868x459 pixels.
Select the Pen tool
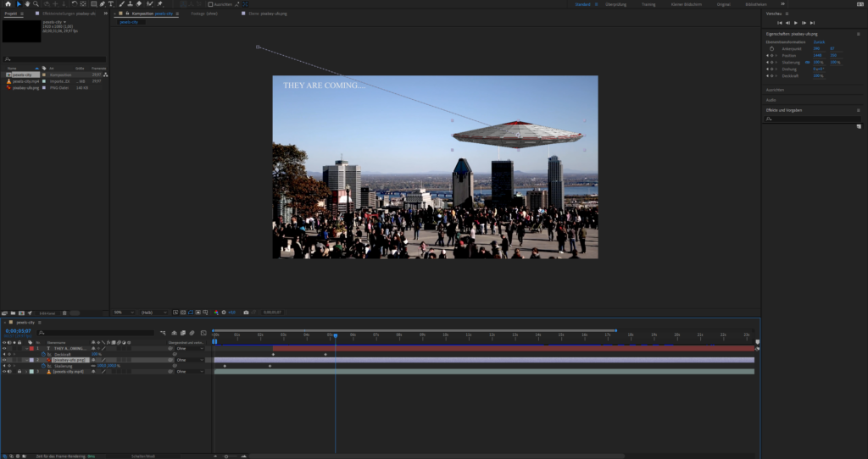[102, 4]
